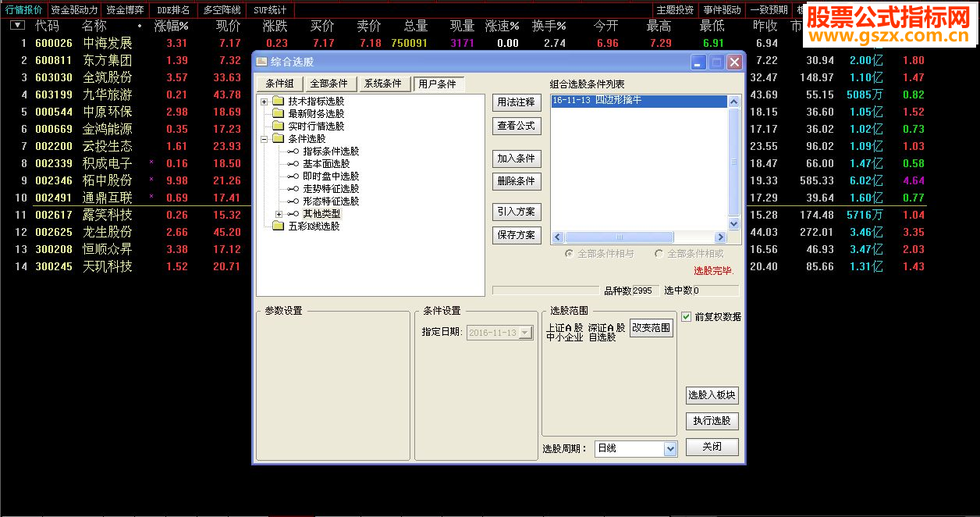Open the SUP统计 top tab
This screenshot has width=980, height=517.
[x=270, y=10]
